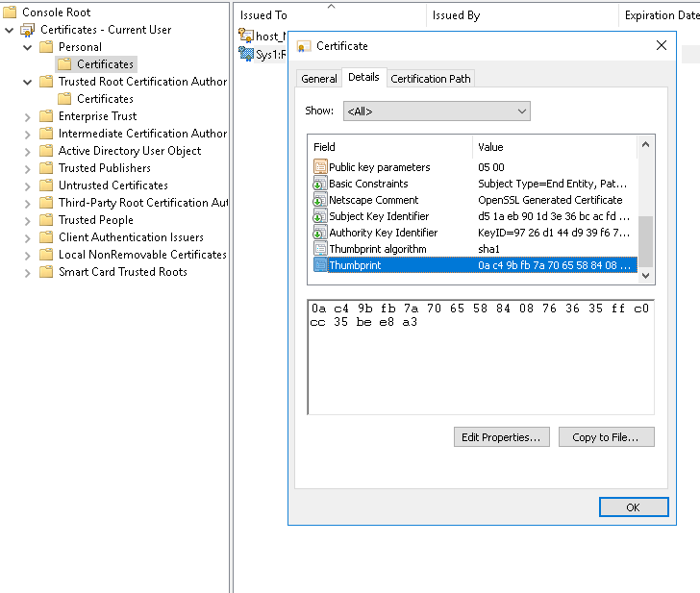This screenshot has width=700, height=593.
Task: Click the host certificate icon in list
Action: (246, 37)
